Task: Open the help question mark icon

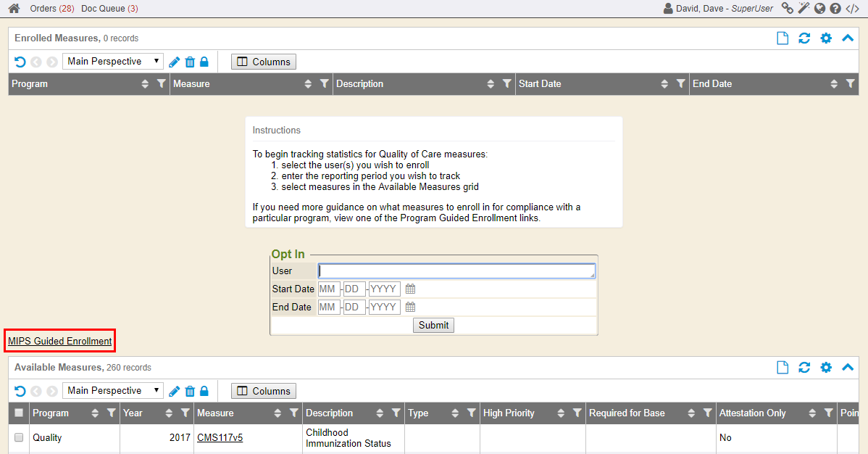Action: click(x=835, y=9)
